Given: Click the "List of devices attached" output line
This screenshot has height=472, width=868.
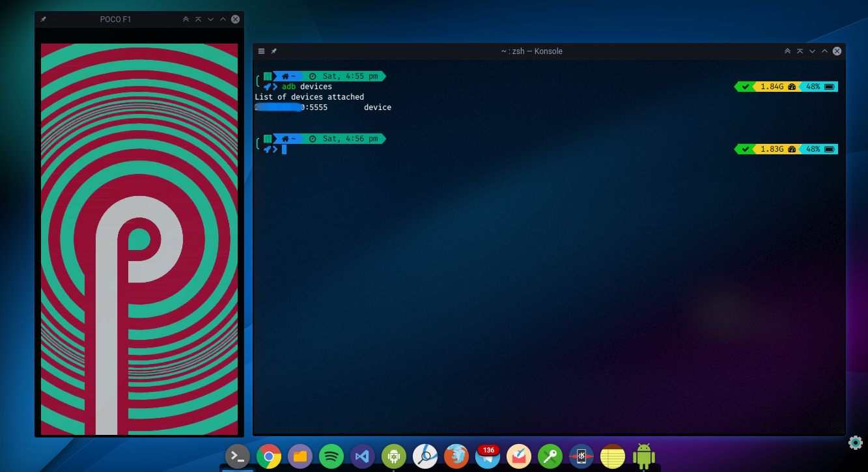Looking at the screenshot, I should (x=309, y=97).
